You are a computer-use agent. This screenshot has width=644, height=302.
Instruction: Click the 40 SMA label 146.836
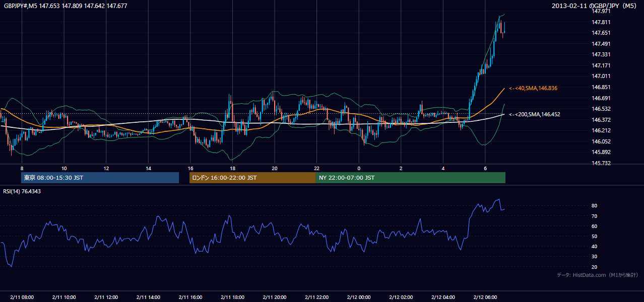coord(533,88)
